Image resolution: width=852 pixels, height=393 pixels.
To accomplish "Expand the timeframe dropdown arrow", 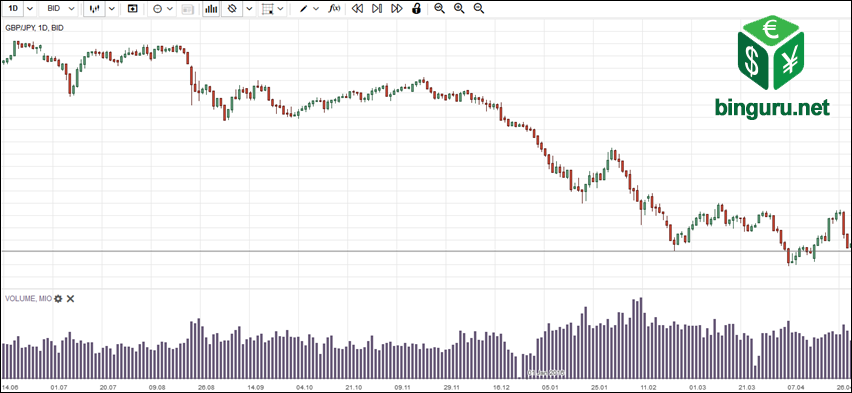I will 29,9.
